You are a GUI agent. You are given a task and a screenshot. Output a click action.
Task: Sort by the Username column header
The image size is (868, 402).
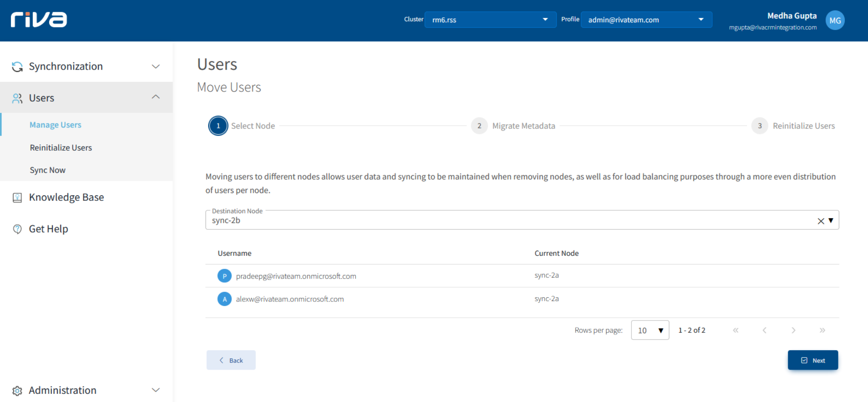pyautogui.click(x=235, y=253)
